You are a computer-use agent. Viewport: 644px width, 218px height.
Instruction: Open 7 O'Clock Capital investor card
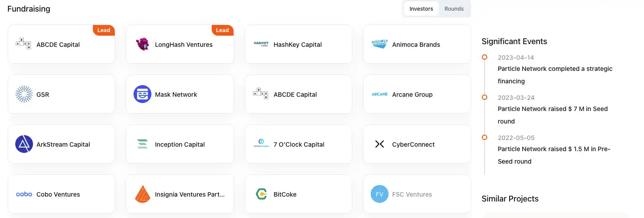298,144
